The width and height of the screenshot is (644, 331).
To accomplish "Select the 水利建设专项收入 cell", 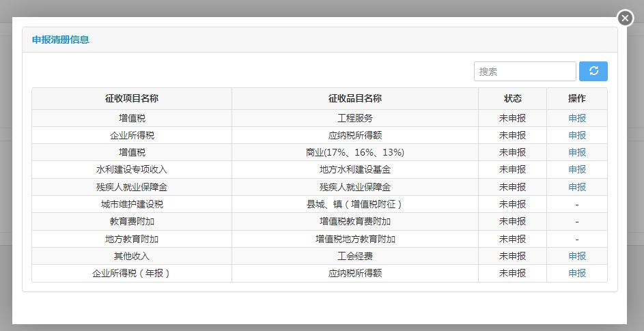I will [x=132, y=170].
